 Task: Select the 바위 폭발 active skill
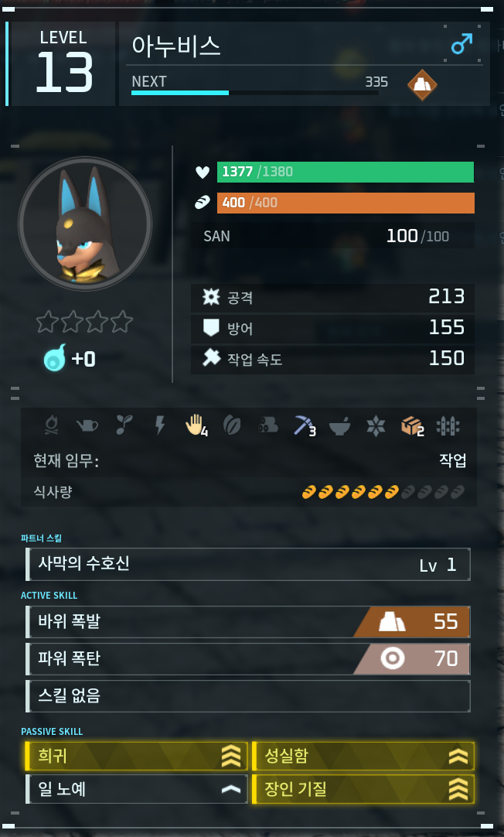[x=248, y=622]
